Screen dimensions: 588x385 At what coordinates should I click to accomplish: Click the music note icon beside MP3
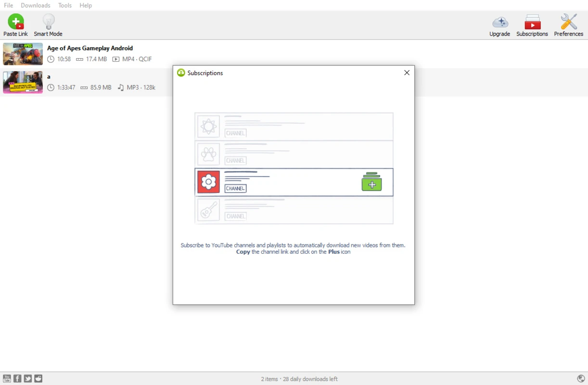pos(121,88)
